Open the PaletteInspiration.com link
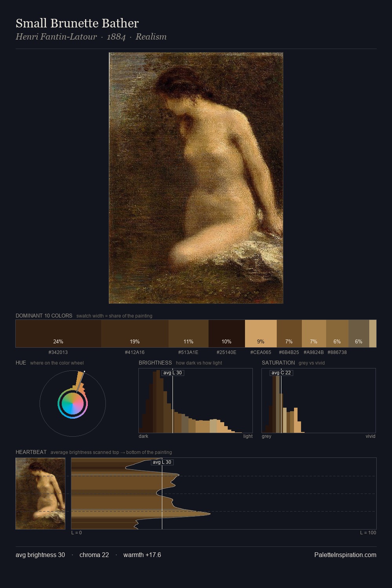The height and width of the screenshot is (588, 392). pos(345,555)
